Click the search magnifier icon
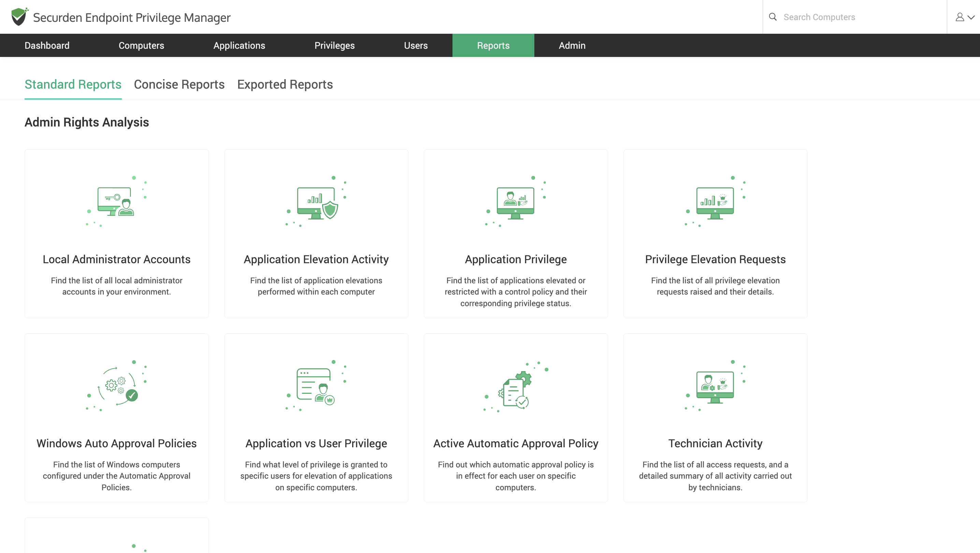Image resolution: width=980 pixels, height=553 pixels. click(x=773, y=17)
